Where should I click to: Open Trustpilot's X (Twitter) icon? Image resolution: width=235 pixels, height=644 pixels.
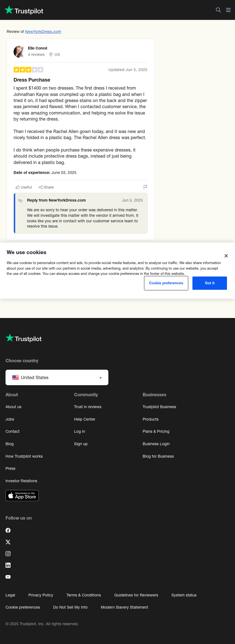(8, 542)
